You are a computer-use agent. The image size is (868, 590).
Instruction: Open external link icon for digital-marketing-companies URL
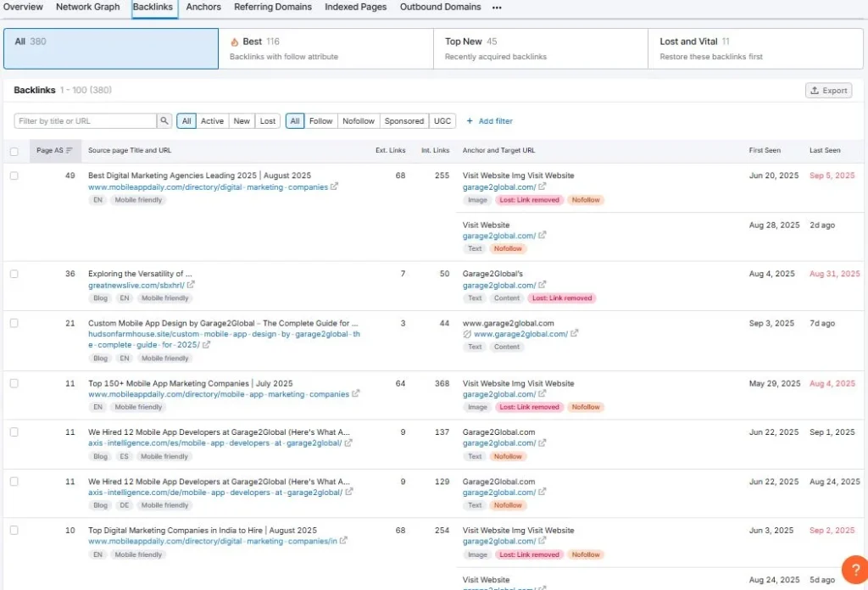tap(334, 186)
